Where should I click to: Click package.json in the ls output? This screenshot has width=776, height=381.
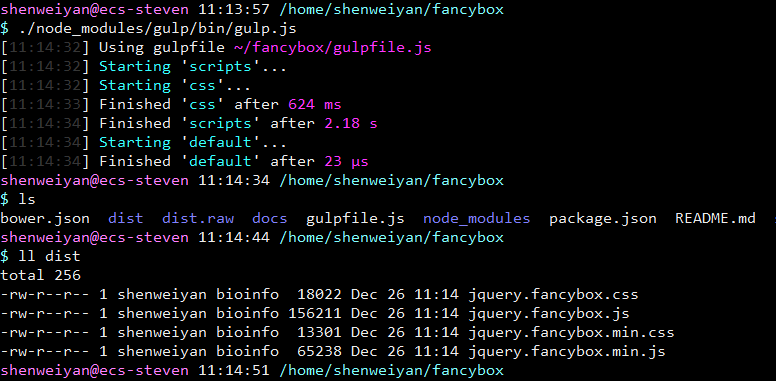[603, 218]
